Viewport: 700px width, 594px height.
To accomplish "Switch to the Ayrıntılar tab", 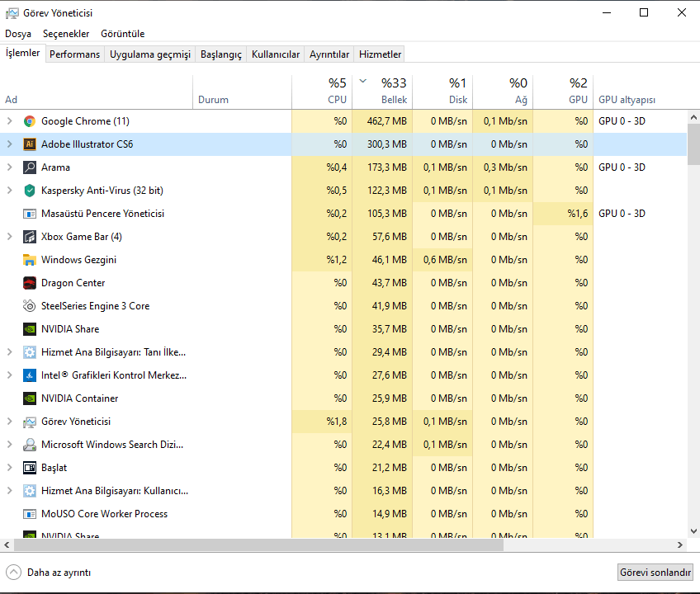I will [329, 54].
